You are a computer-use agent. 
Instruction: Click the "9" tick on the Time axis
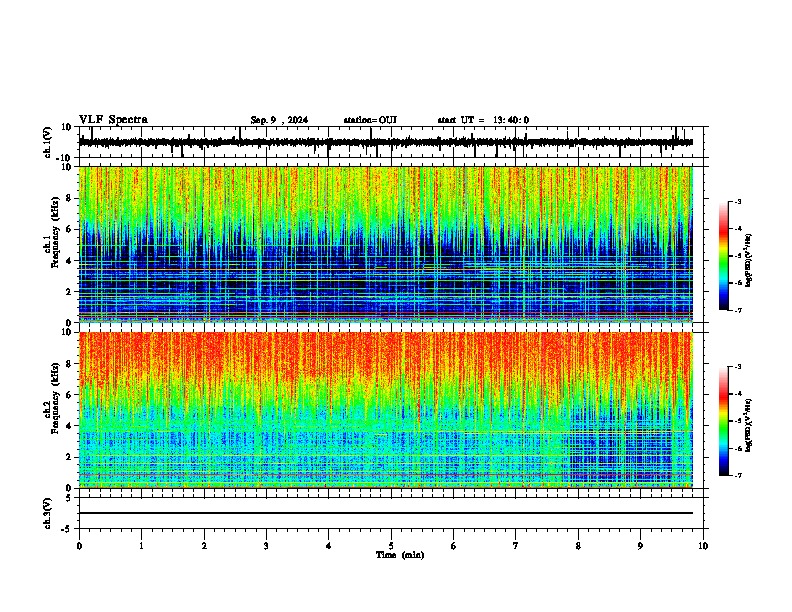coord(640,546)
